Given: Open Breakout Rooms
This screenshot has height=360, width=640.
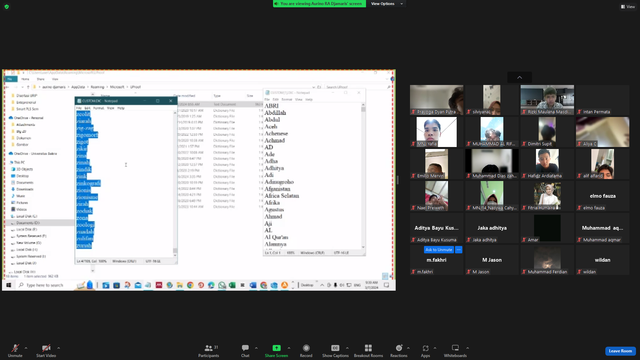Looking at the screenshot, I should point(368,350).
